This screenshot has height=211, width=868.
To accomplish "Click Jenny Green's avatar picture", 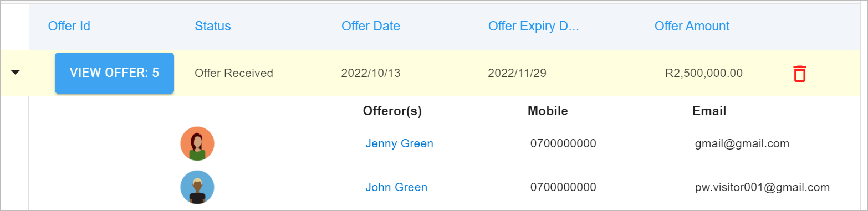I will click(x=197, y=143).
